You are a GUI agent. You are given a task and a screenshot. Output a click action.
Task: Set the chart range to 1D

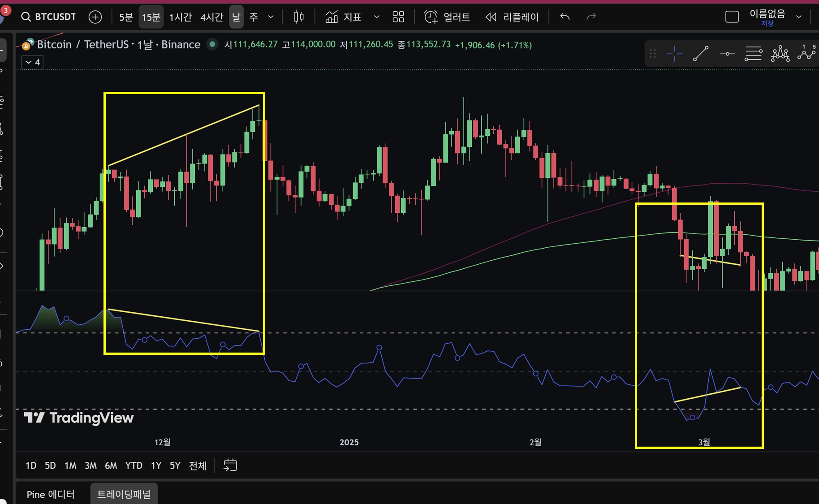click(x=31, y=465)
